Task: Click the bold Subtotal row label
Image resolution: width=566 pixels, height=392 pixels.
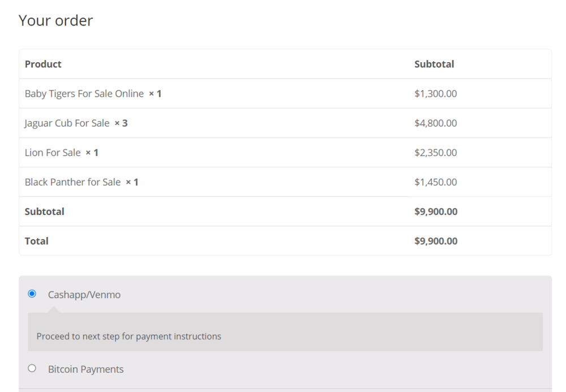Action: [45, 212]
